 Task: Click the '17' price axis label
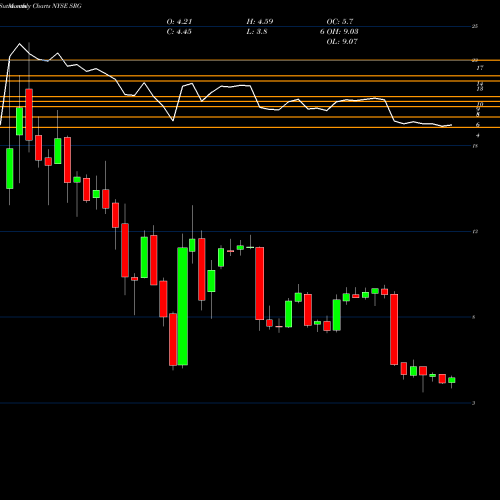point(480,68)
